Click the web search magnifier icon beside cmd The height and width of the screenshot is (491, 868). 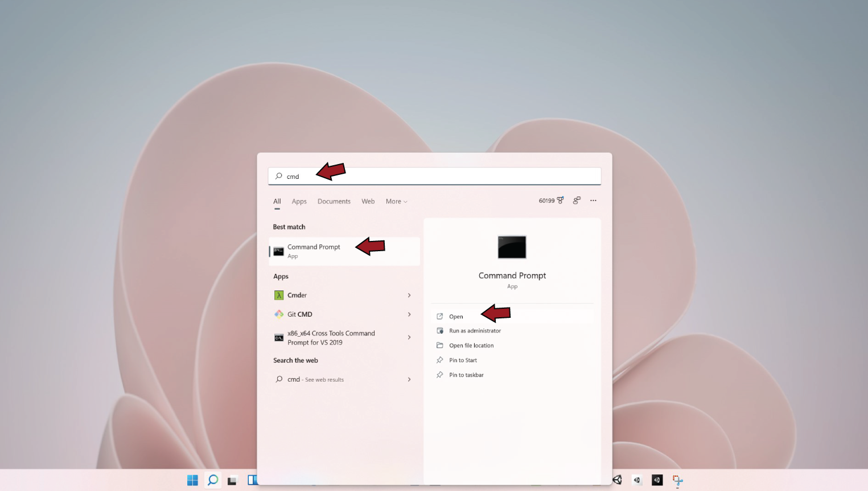279,379
